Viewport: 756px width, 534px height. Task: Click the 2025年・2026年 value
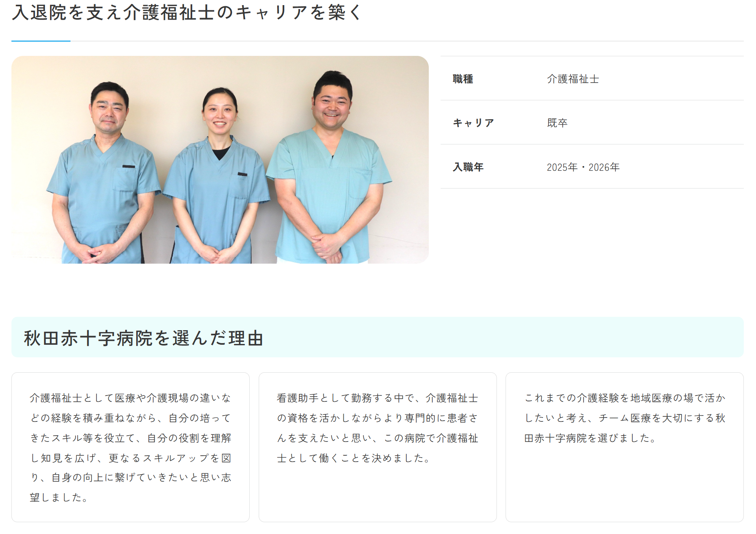click(583, 167)
